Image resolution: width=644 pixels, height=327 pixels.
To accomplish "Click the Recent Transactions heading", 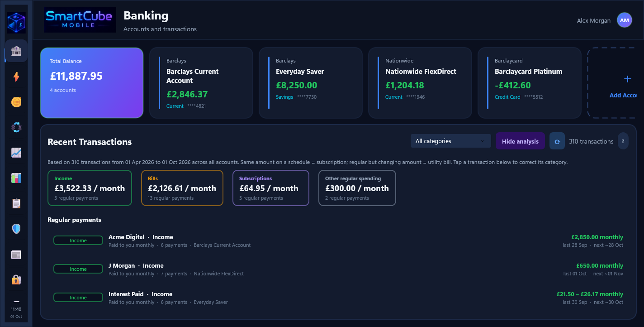I will pos(90,142).
